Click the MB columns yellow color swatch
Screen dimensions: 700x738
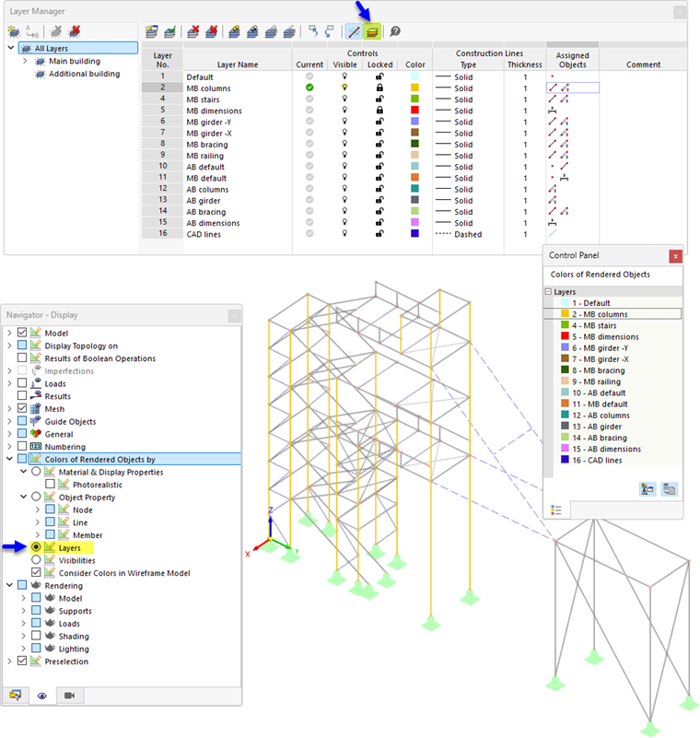[x=414, y=88]
